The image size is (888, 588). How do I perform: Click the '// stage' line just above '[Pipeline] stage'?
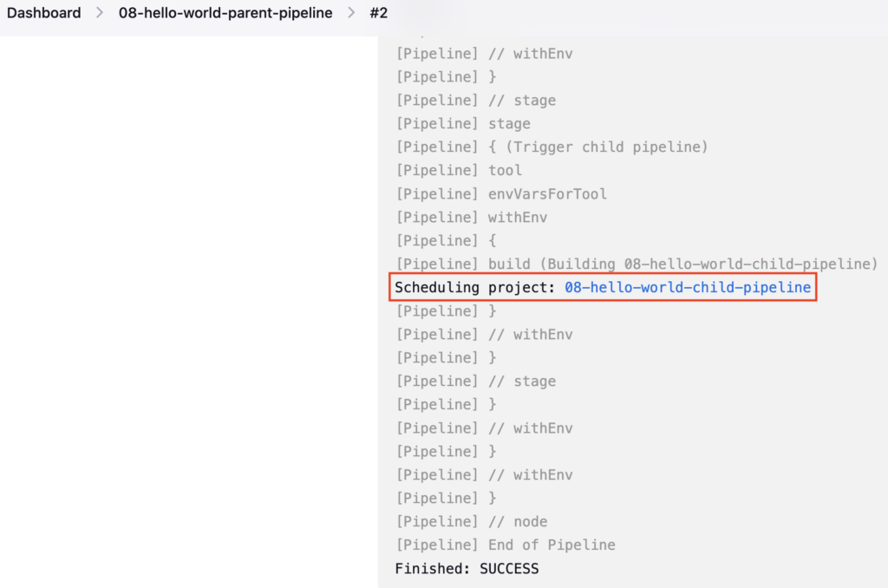coord(476,101)
